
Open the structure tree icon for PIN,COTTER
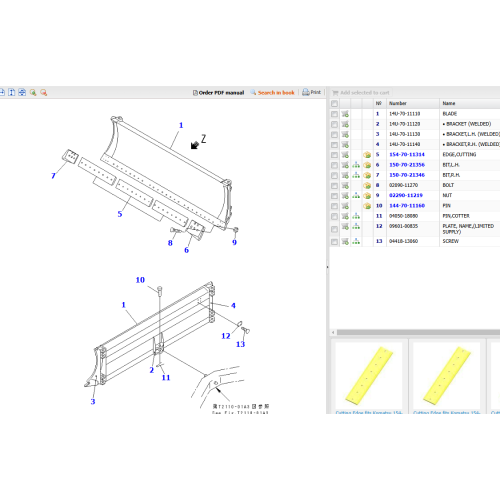click(356, 216)
